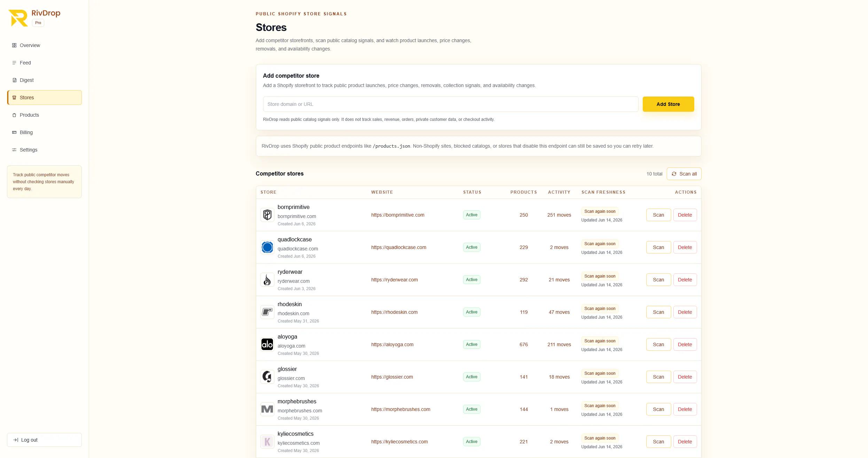The width and height of the screenshot is (868, 458).
Task: Click the RivDrop logo icon
Action: (18, 18)
